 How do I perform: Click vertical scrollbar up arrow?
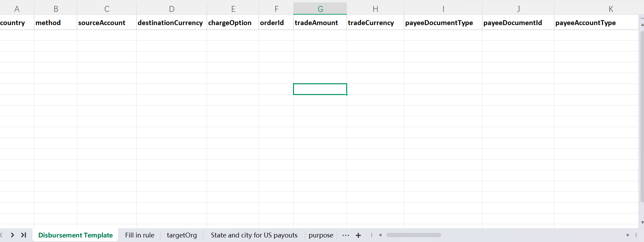coord(642,25)
